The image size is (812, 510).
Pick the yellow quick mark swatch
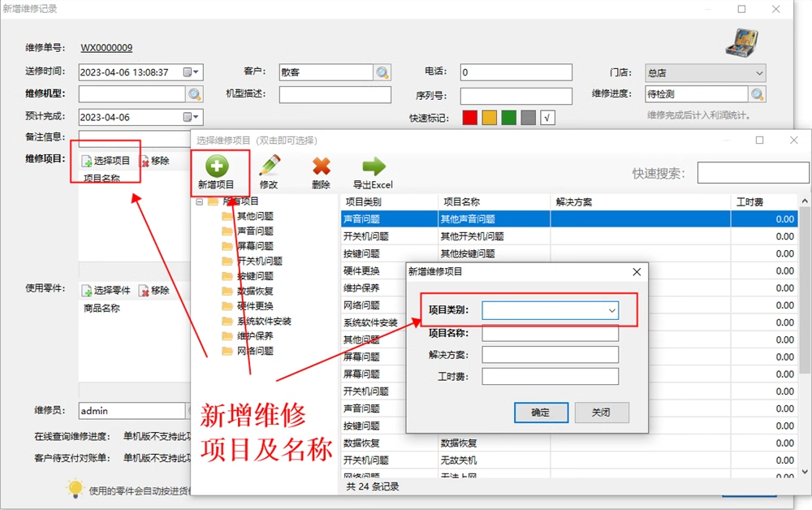pyautogui.click(x=490, y=118)
